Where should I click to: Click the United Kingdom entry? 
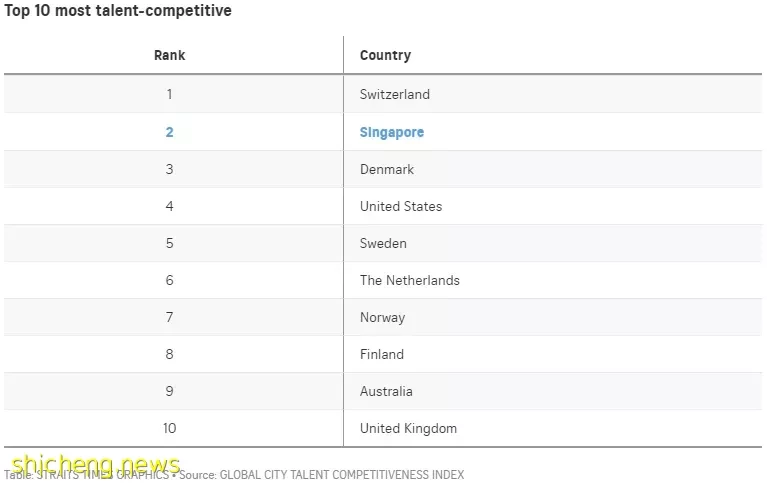pyautogui.click(x=408, y=429)
